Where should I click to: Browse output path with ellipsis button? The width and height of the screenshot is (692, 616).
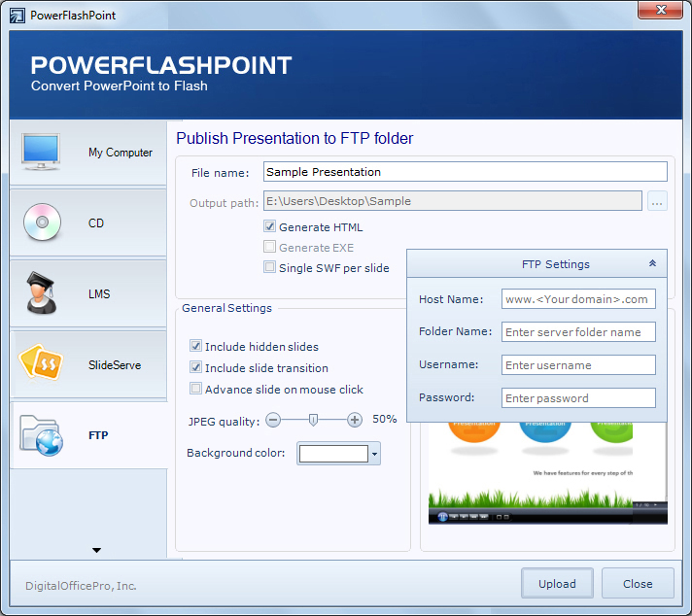coord(657,202)
